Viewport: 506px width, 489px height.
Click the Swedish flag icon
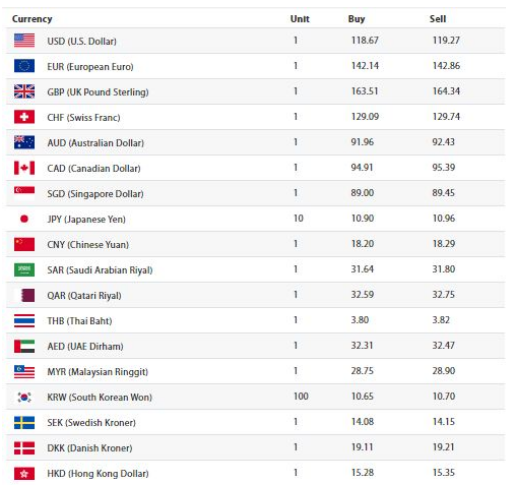pyautogui.click(x=24, y=422)
